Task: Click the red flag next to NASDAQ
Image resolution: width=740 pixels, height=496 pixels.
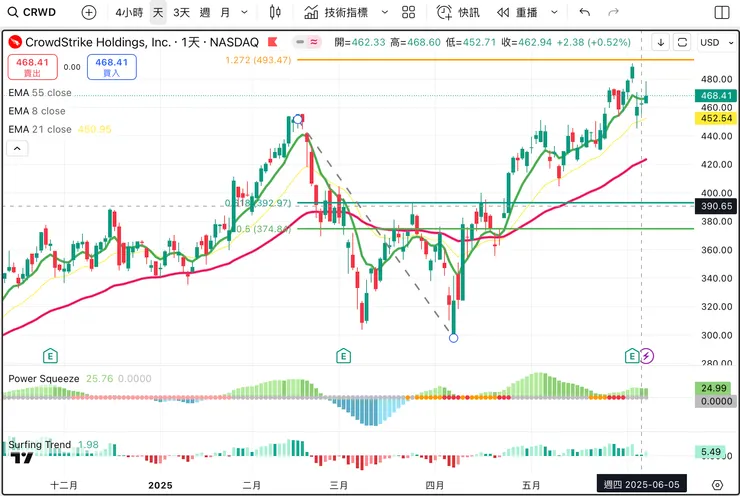Action: click(272, 42)
